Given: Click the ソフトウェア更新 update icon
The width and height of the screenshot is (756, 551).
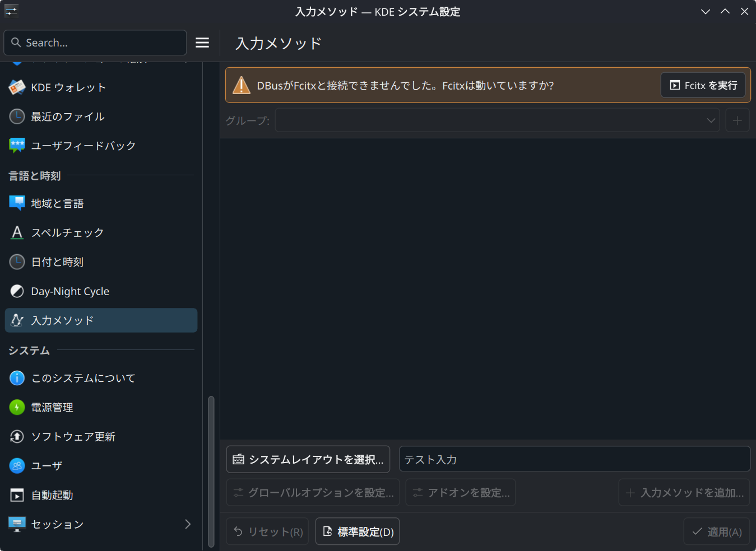Looking at the screenshot, I should pos(17,436).
